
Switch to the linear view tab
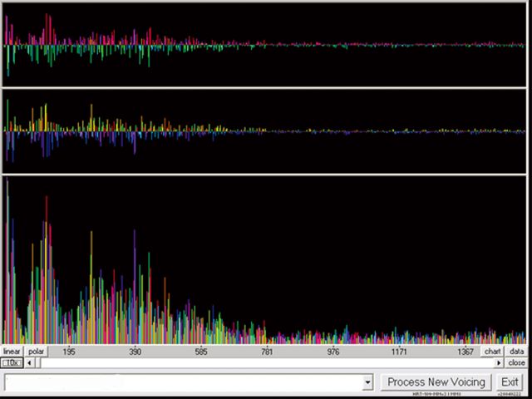point(12,352)
